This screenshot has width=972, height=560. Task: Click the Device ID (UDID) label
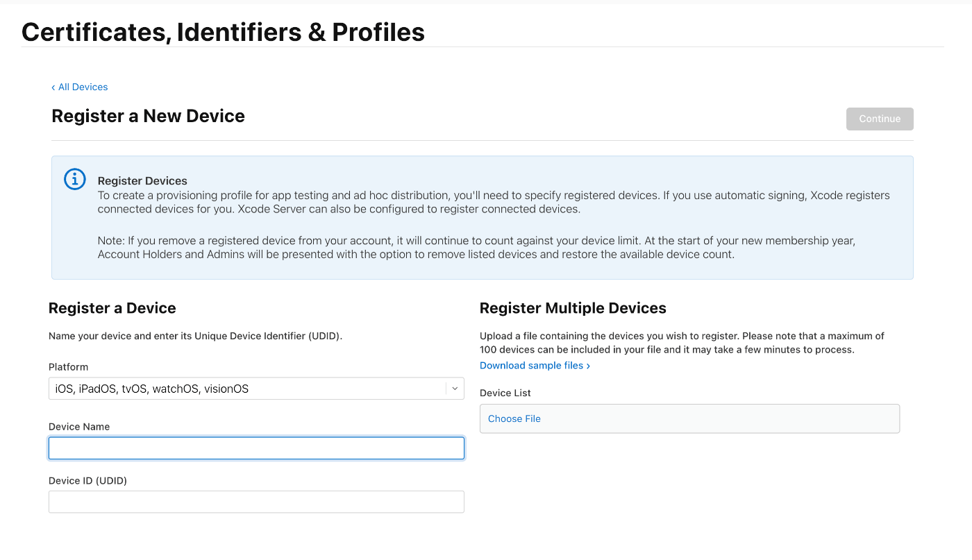click(87, 480)
